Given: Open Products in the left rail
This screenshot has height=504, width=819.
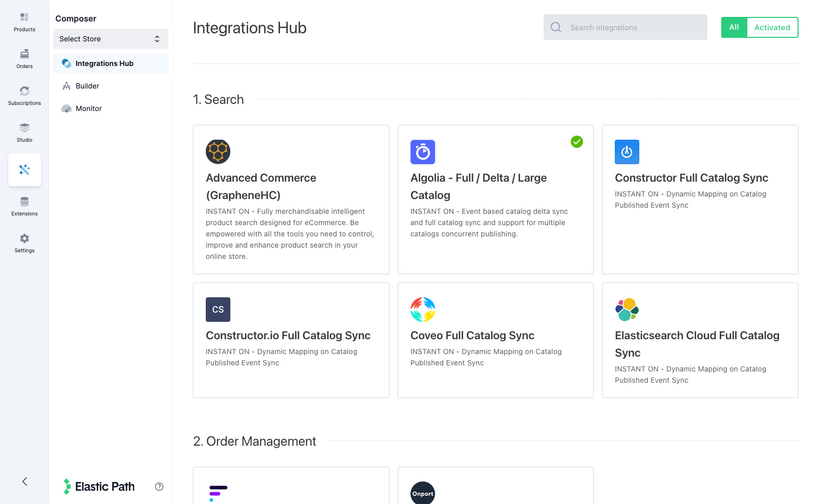Looking at the screenshot, I should [24, 22].
